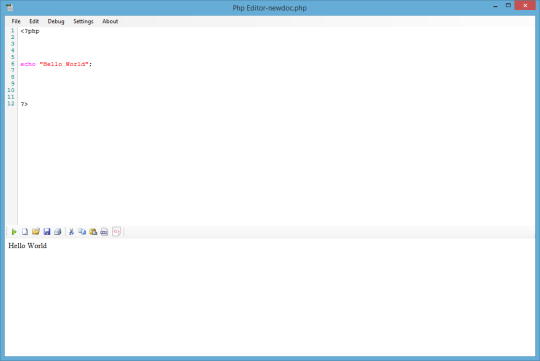Open the About menu
Image resolution: width=540 pixels, height=361 pixels.
(110, 21)
